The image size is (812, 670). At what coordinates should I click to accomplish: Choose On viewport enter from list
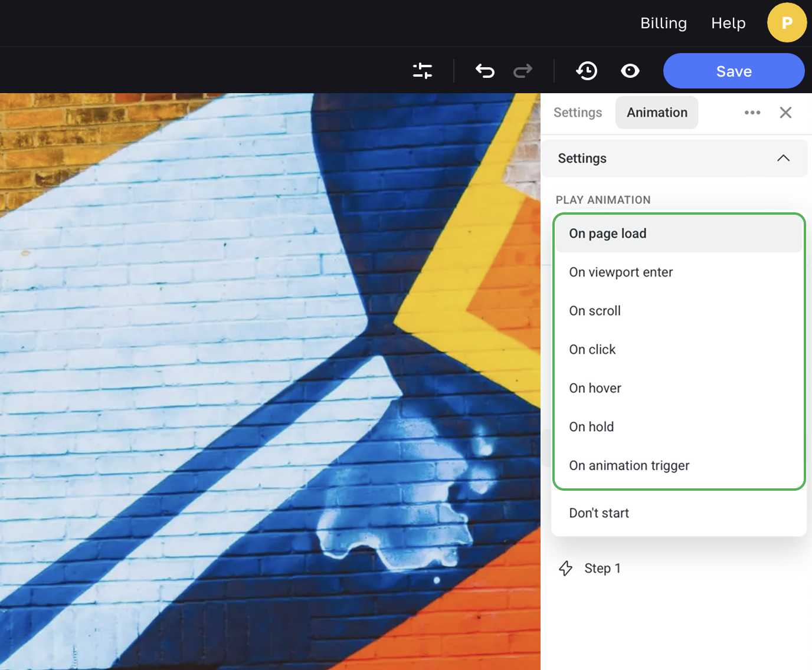click(x=621, y=272)
